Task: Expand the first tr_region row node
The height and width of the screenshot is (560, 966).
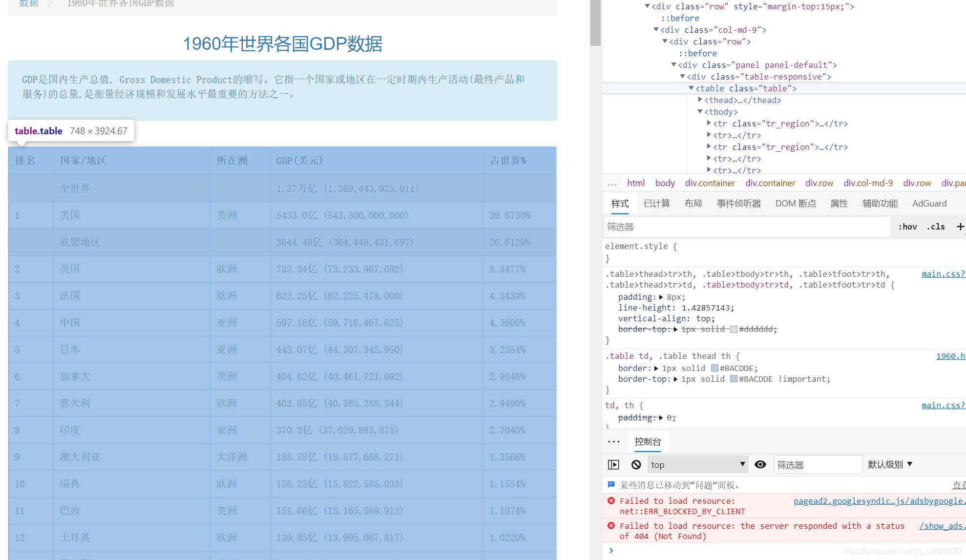Action: tap(709, 123)
